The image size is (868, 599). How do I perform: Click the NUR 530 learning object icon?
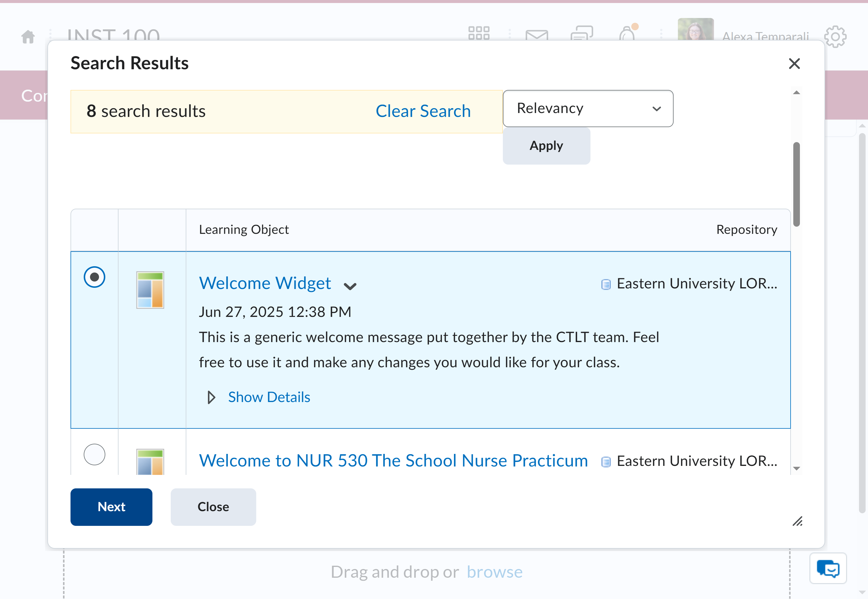pyautogui.click(x=150, y=462)
